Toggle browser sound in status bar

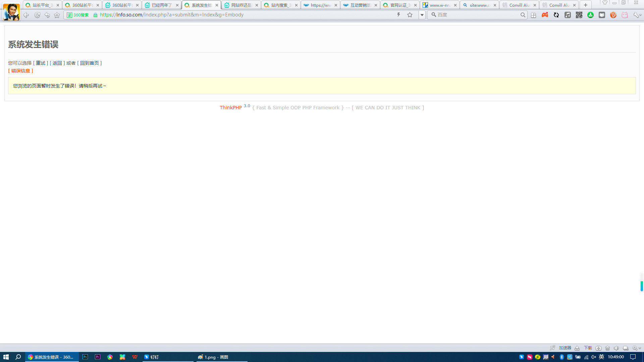pyautogui.click(x=616, y=348)
